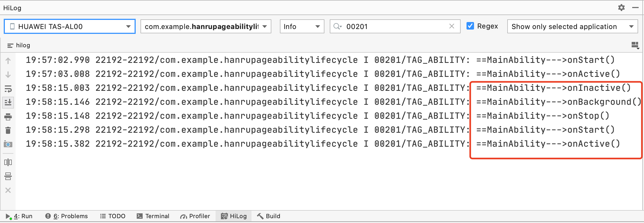
Task: Open layout options icon at right of hilog tab
Action: point(635,45)
